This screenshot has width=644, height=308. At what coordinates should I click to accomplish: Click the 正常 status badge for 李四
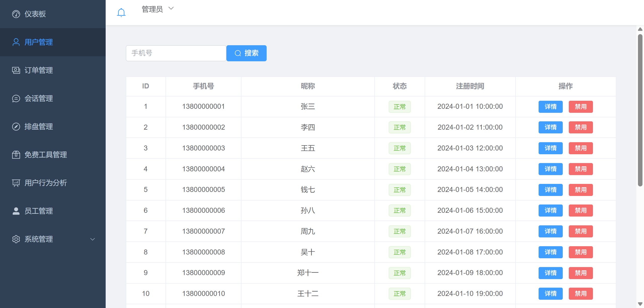[x=400, y=127]
